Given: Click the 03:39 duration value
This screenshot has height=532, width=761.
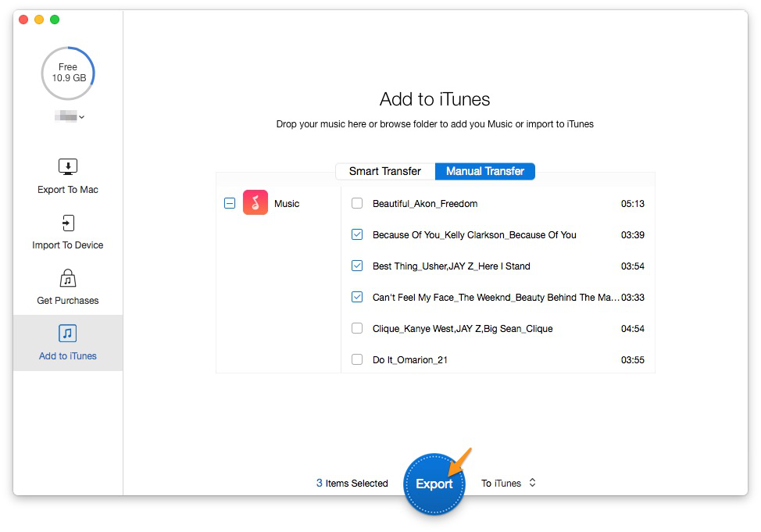Looking at the screenshot, I should [633, 235].
